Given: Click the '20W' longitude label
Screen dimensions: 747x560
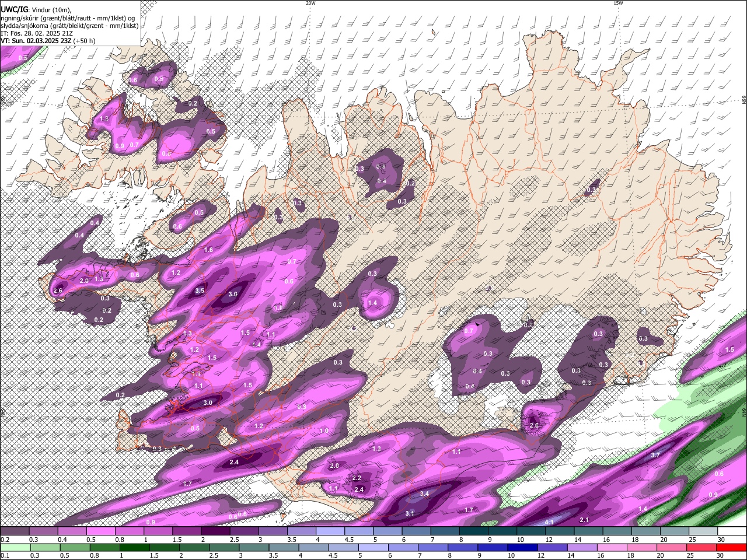Looking at the screenshot, I should coord(310,3).
